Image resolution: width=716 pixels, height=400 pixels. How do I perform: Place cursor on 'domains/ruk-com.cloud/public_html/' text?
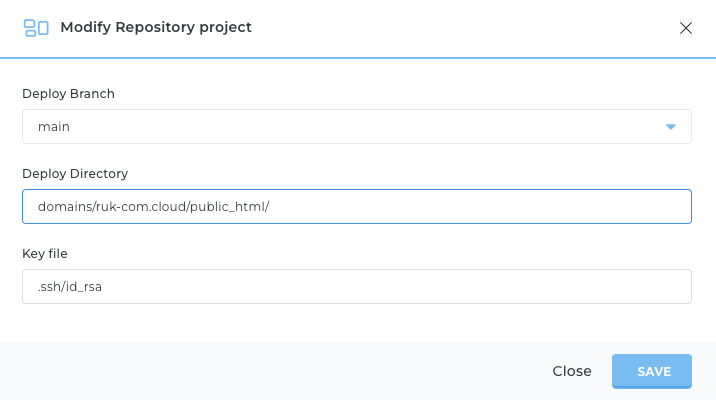pyautogui.click(x=153, y=207)
